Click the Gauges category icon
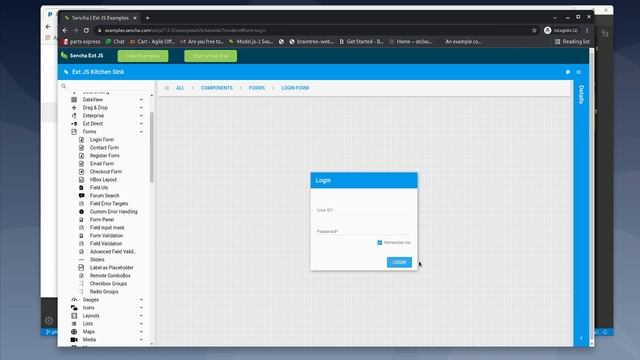The image size is (640, 360). point(74,300)
